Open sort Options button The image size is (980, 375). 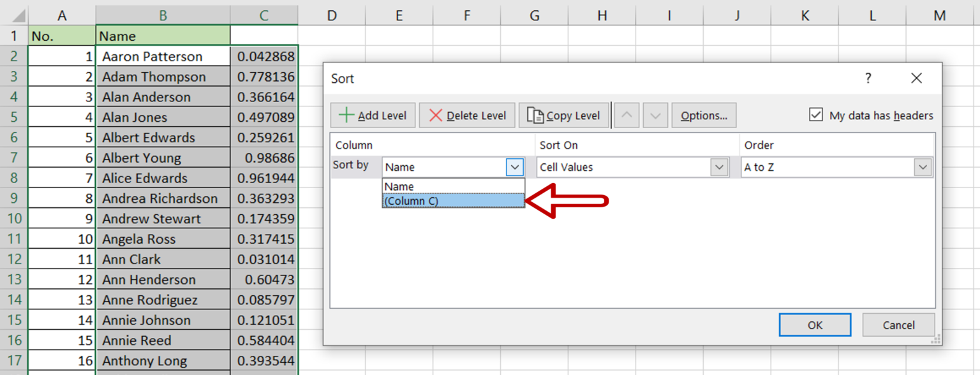pyautogui.click(x=704, y=115)
